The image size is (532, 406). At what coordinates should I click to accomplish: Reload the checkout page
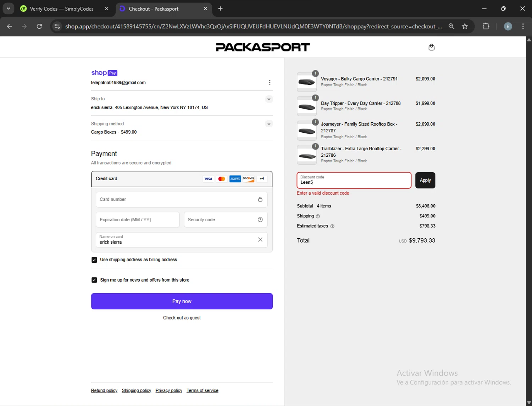tap(39, 26)
